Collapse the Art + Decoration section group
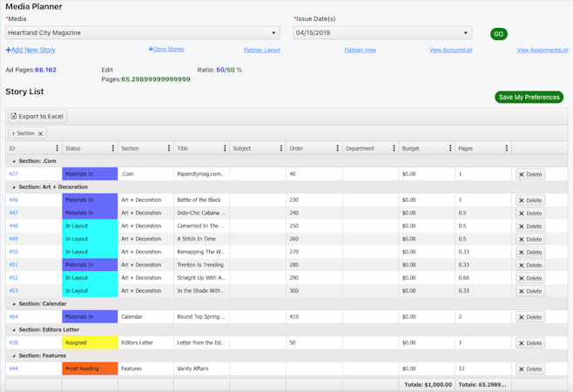Screen dimensions: 573x392 point(14,187)
